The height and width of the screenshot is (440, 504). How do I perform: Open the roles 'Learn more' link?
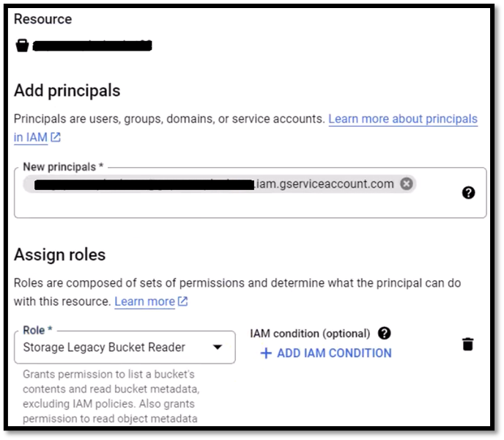[144, 301]
